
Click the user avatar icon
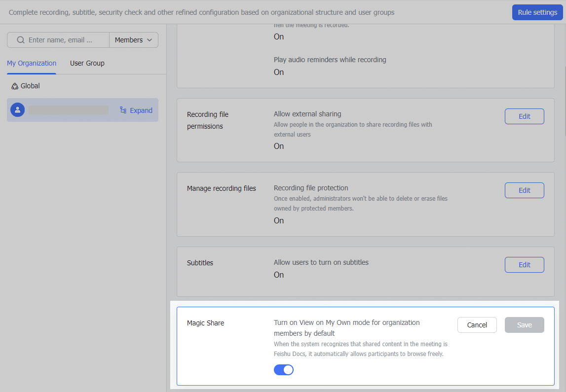tap(17, 110)
